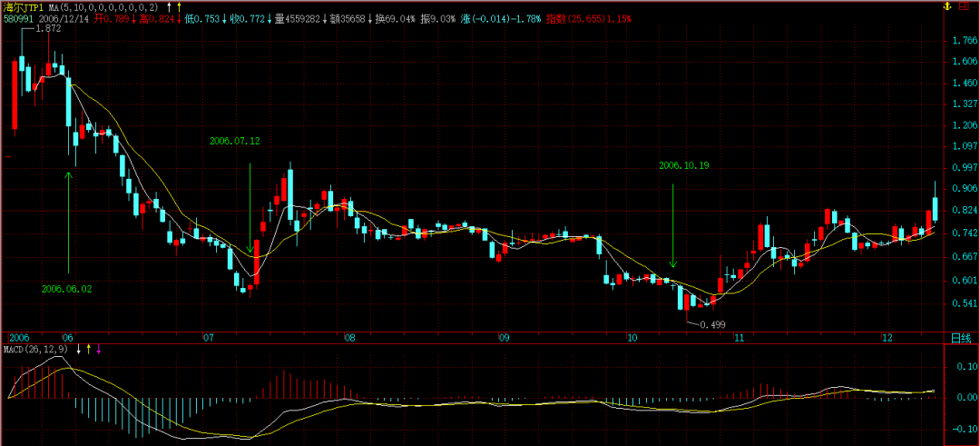Click the closing price 收0.772
The height and width of the screenshot is (446, 980).
248,19
